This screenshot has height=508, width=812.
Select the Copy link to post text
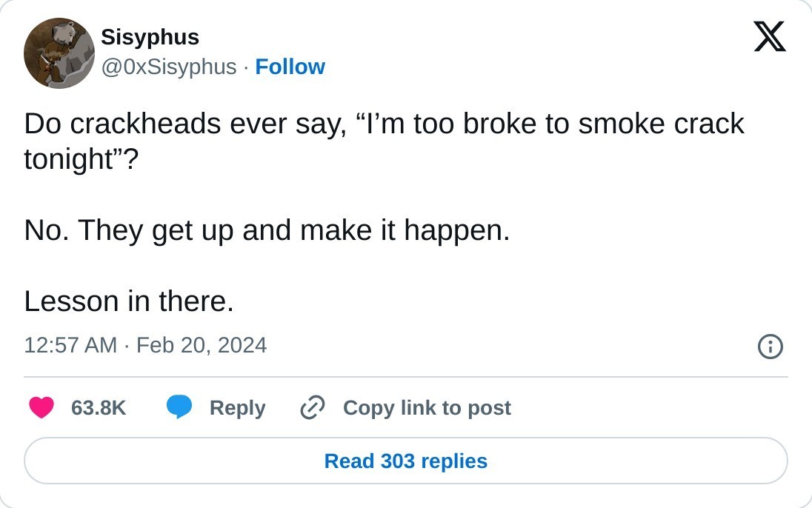pyautogui.click(x=427, y=407)
